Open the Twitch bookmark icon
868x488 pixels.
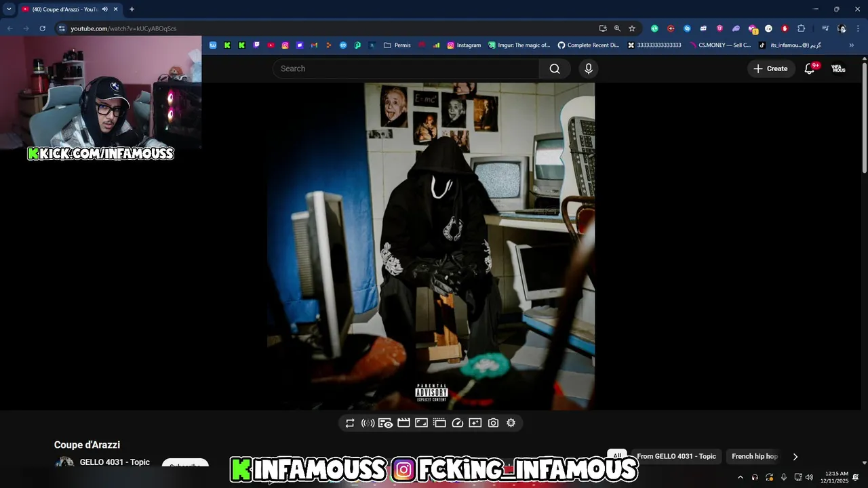click(x=256, y=45)
